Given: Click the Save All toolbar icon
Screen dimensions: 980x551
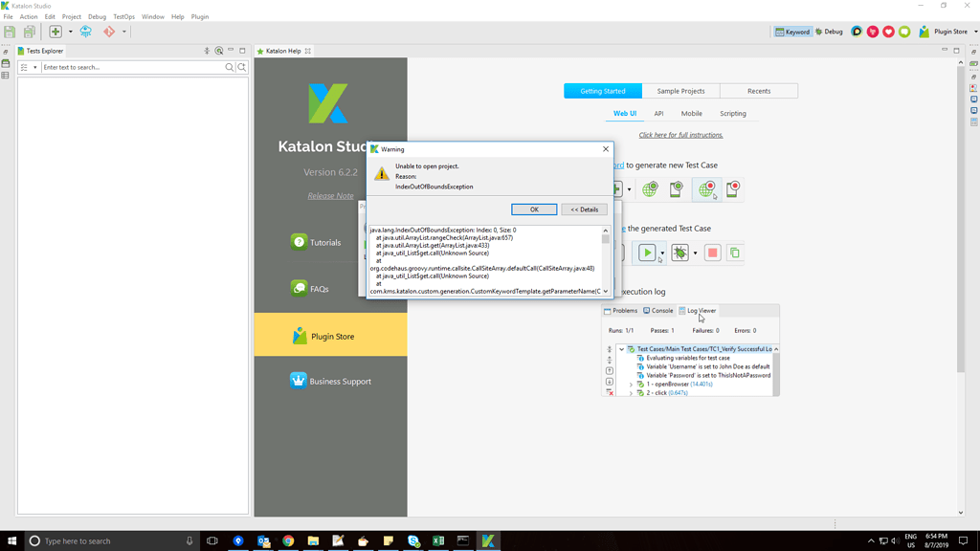Looking at the screenshot, I should 30,32.
